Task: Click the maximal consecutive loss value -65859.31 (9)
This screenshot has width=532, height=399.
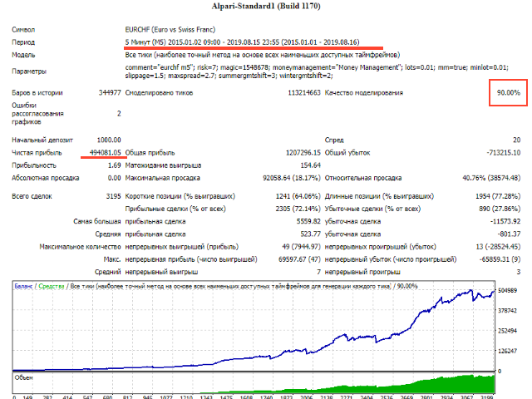Action: coord(500,259)
